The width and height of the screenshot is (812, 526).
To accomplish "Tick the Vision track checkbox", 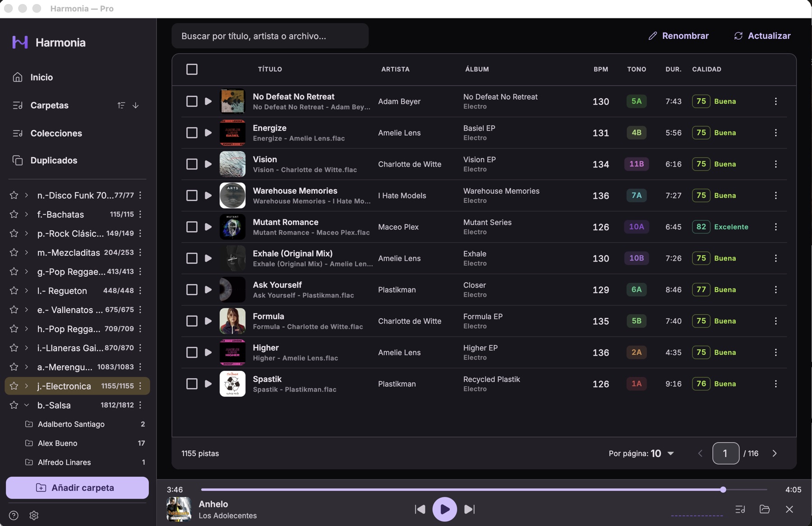I will (x=192, y=164).
